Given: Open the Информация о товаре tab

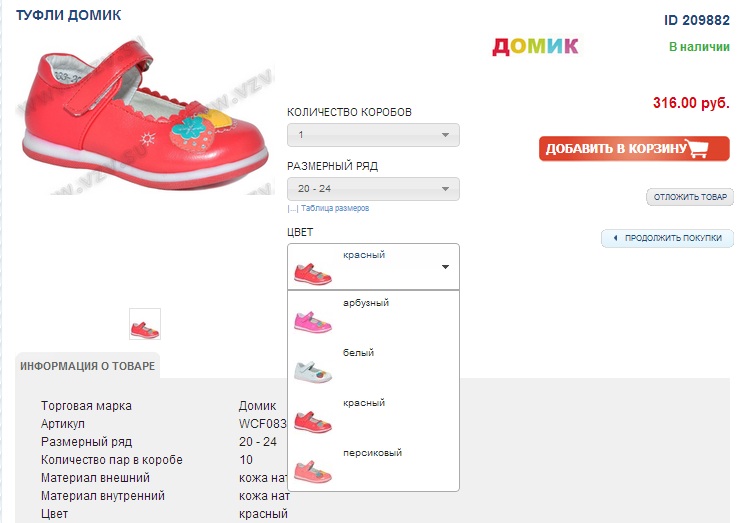Looking at the screenshot, I should pos(88,366).
